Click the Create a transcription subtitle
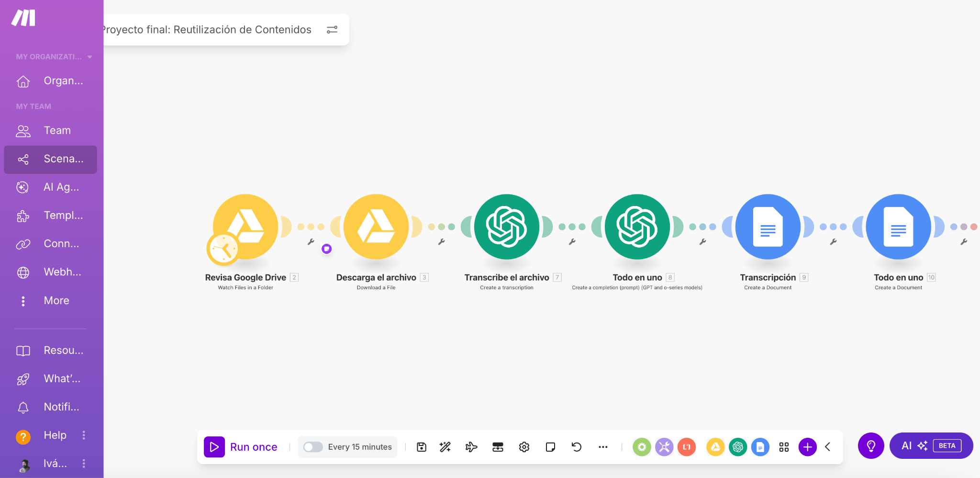Viewport: 980px width, 478px height. pyautogui.click(x=507, y=288)
